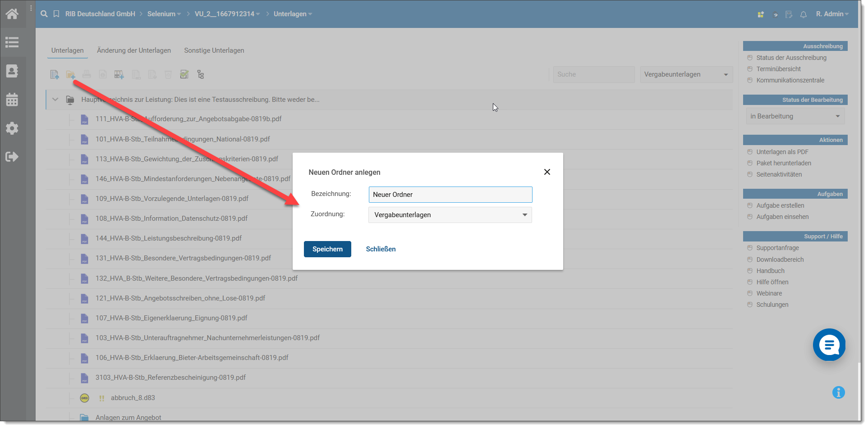Open the Zuordnung dropdown in dialog
This screenshot has width=868, height=428.
(450, 215)
